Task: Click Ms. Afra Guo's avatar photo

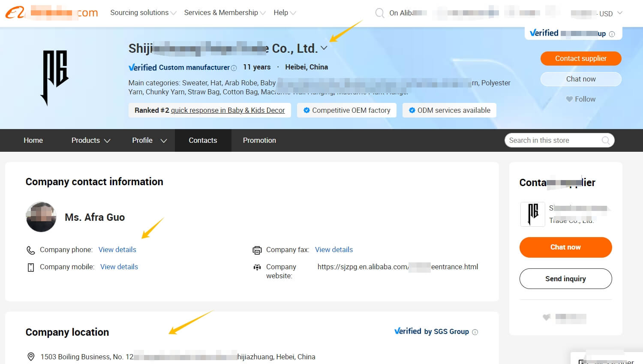Action: (41, 217)
